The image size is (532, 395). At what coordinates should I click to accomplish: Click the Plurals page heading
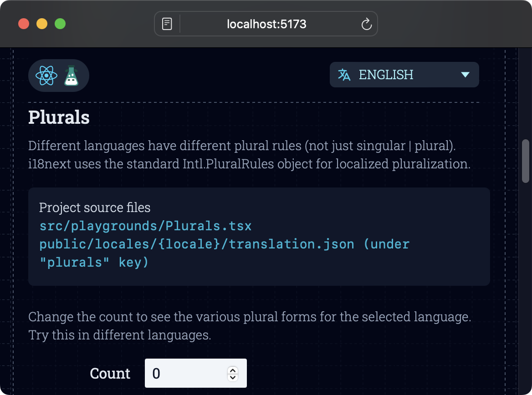[59, 117]
